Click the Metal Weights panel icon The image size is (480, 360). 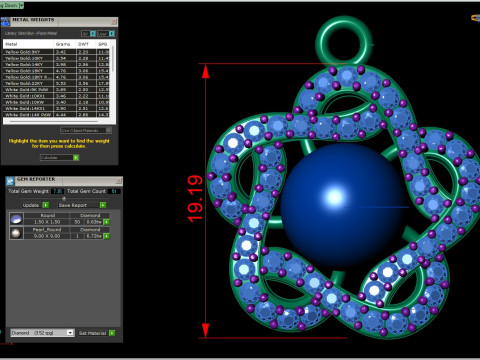point(6,22)
